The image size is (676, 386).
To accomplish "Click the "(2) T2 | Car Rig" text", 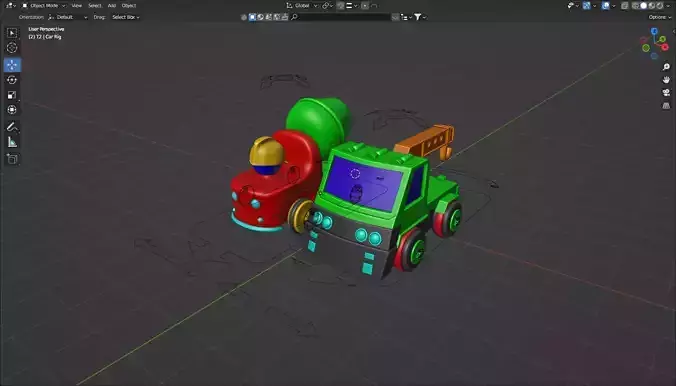I will pos(45,37).
